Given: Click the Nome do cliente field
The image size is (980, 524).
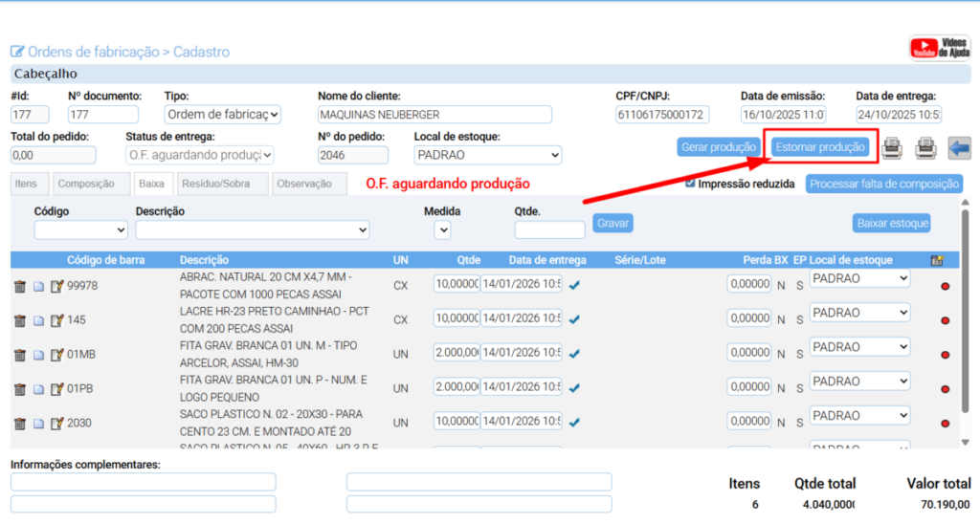Looking at the screenshot, I should click(434, 115).
